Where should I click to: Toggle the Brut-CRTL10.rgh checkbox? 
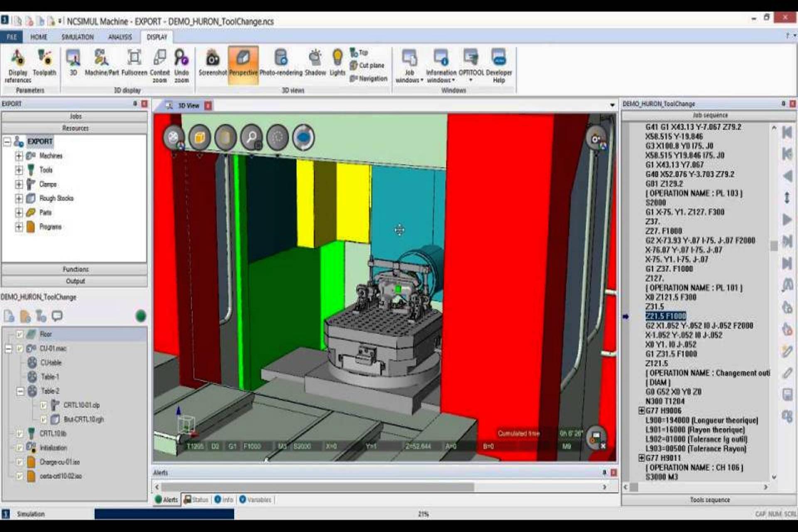click(44, 419)
